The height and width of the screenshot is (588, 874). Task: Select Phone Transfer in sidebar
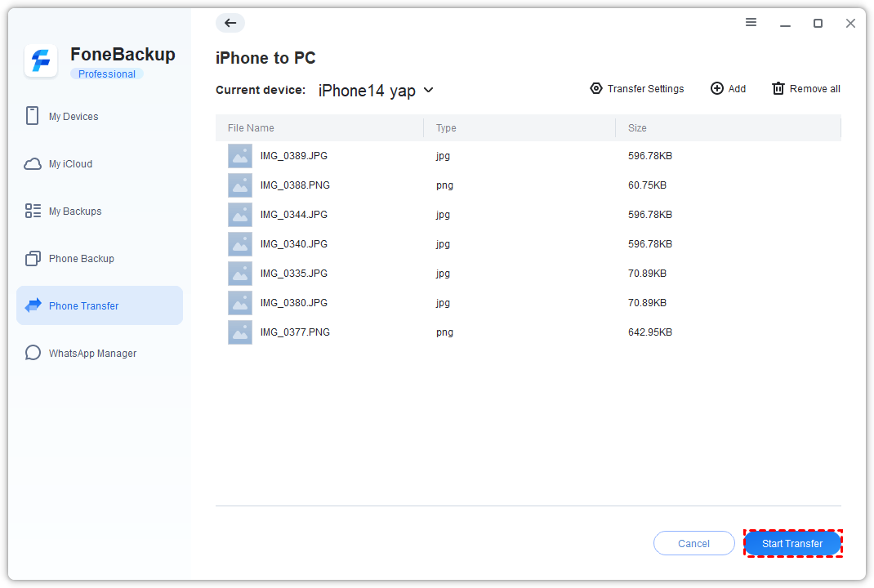pos(100,305)
